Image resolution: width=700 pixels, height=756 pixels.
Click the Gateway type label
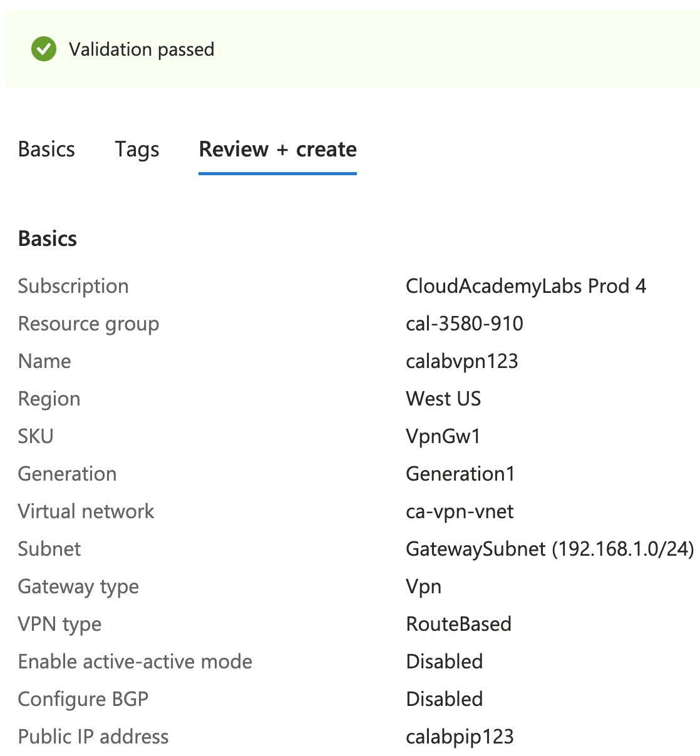click(x=78, y=586)
